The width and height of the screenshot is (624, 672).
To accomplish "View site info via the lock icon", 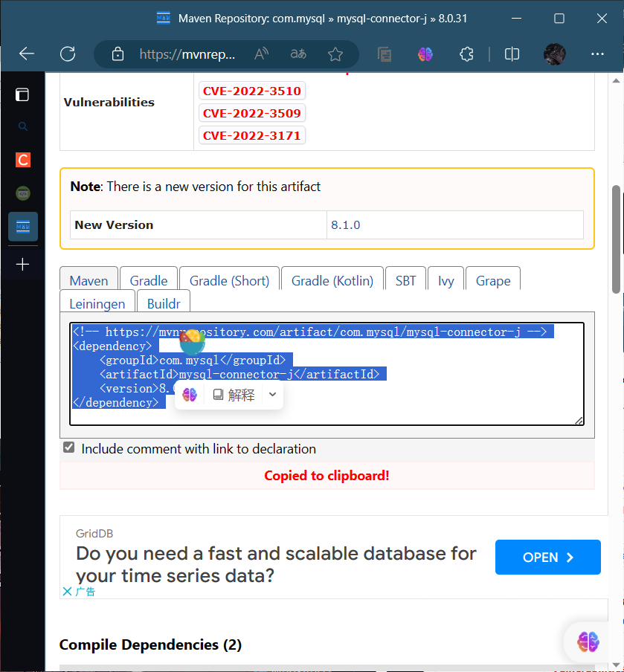I will tap(118, 54).
